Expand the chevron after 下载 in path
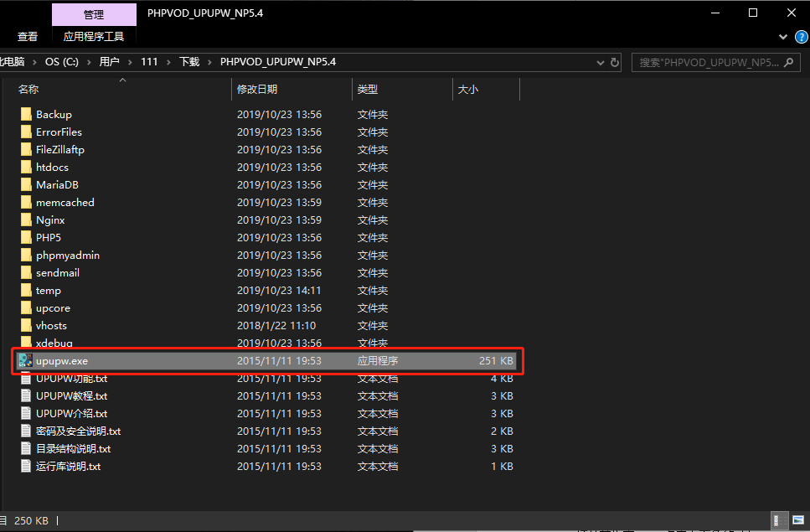 click(209, 62)
